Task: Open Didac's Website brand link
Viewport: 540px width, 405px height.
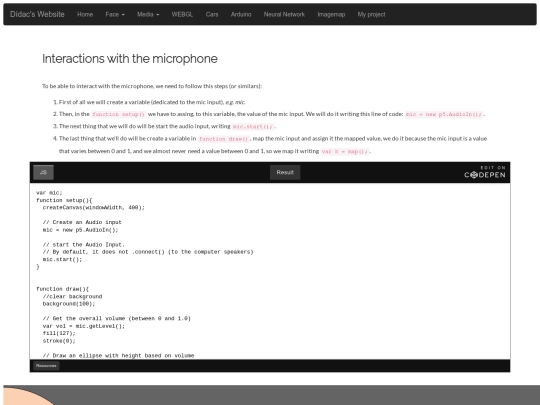Action: pyautogui.click(x=37, y=14)
